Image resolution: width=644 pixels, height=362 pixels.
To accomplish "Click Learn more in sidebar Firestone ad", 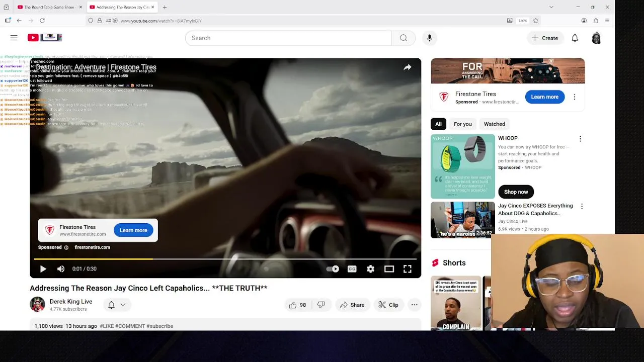I will (544, 97).
